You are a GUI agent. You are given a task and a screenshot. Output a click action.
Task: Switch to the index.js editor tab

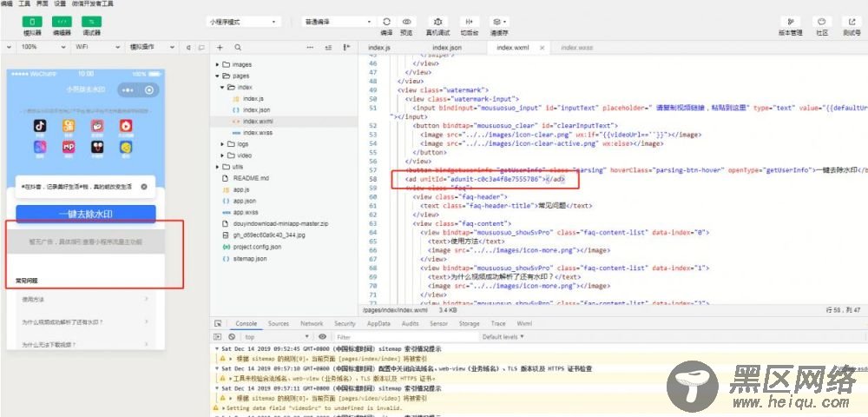point(379,48)
